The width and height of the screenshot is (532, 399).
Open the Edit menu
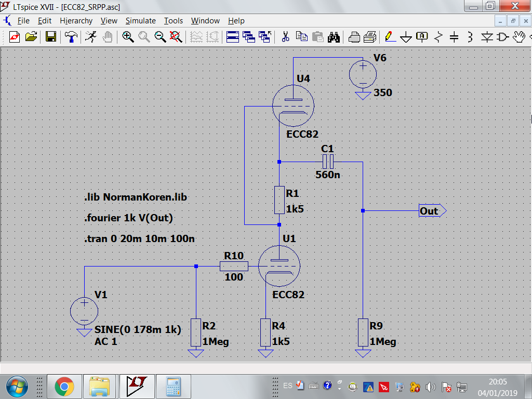pos(45,21)
